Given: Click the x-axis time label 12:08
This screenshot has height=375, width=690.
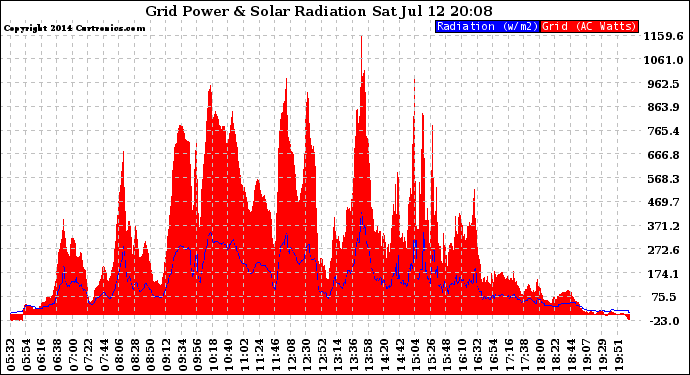Looking at the screenshot, I should point(290,354).
